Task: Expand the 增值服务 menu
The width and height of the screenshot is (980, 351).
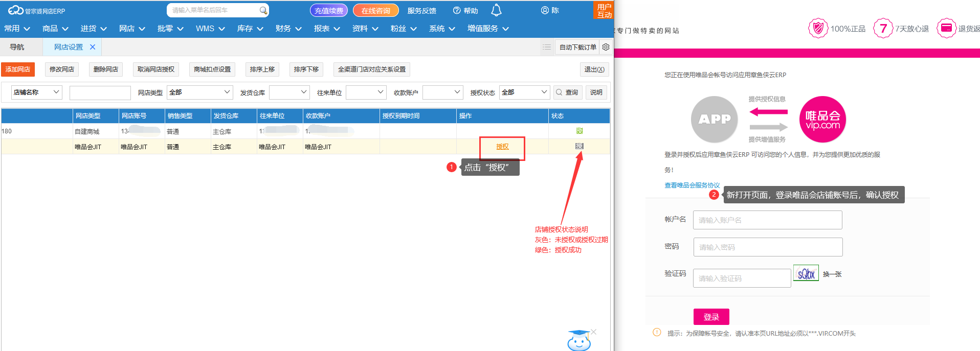Action: point(488,29)
